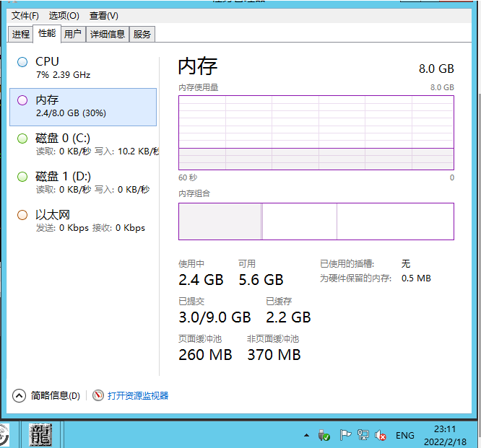The width and height of the screenshot is (481, 448).
Task: Open the 选项(O) menu
Action: click(64, 16)
